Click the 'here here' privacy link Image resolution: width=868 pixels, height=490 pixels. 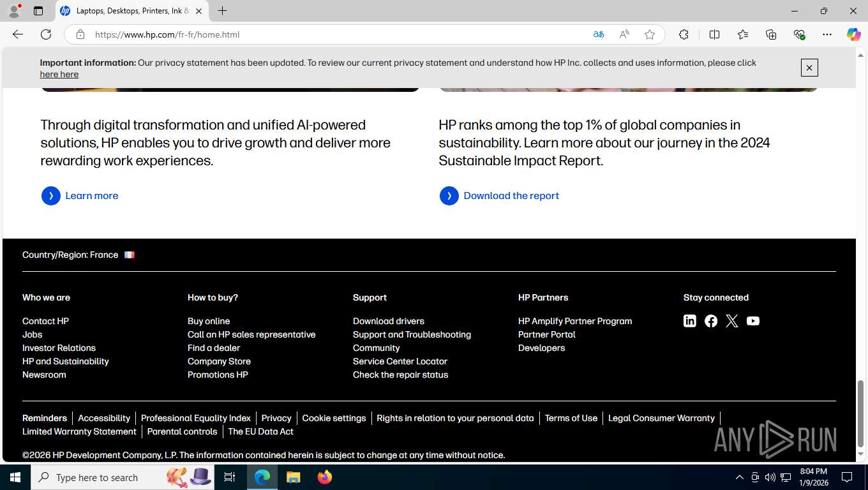(59, 74)
